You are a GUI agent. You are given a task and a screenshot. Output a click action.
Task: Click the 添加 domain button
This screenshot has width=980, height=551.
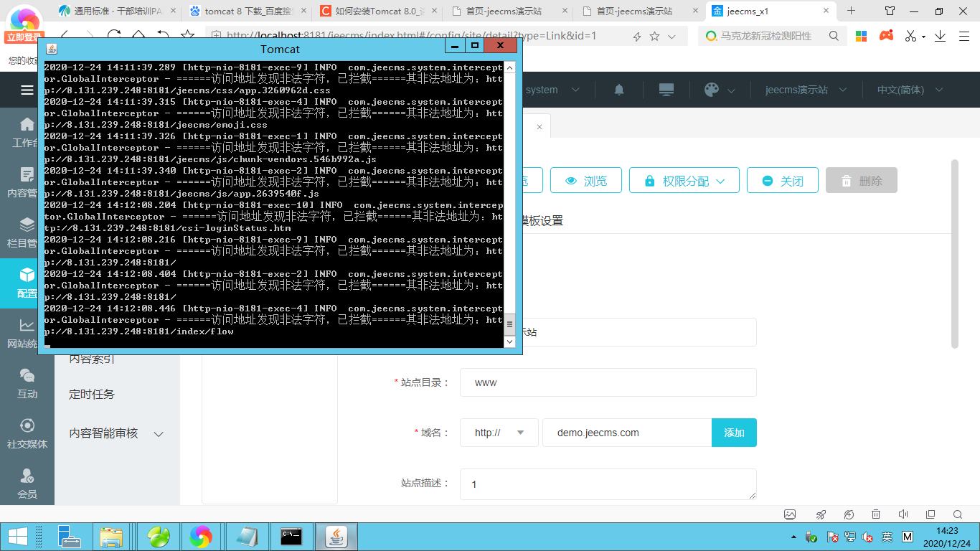coord(734,433)
